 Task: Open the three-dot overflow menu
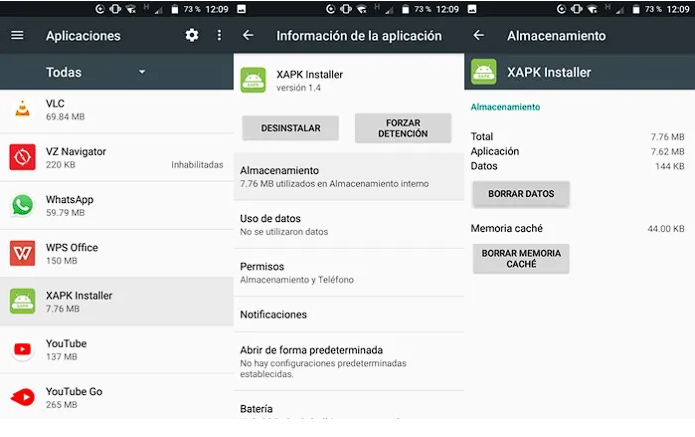pos(219,35)
